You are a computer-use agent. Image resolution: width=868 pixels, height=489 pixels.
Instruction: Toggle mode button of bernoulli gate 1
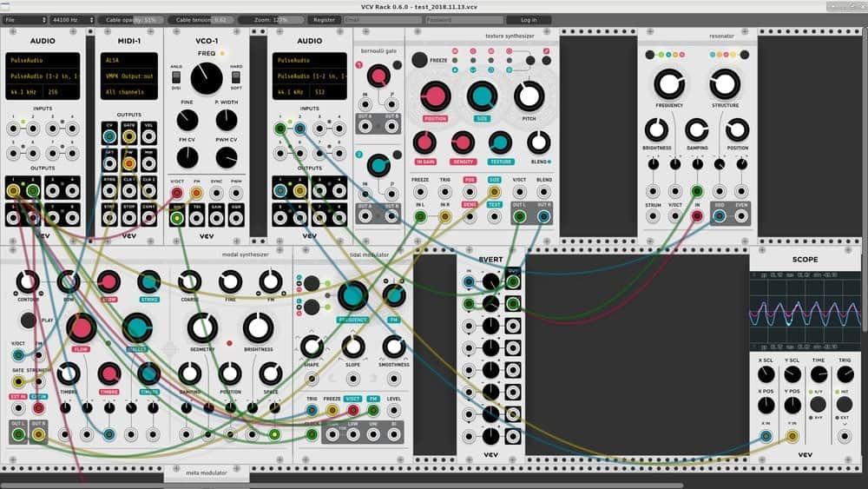click(397, 65)
